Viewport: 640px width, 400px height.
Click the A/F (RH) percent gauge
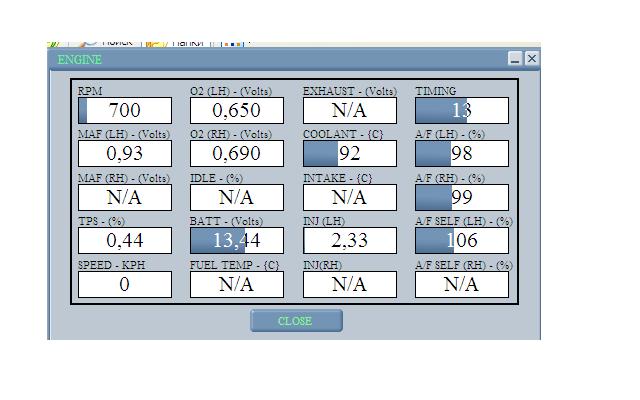[461, 197]
